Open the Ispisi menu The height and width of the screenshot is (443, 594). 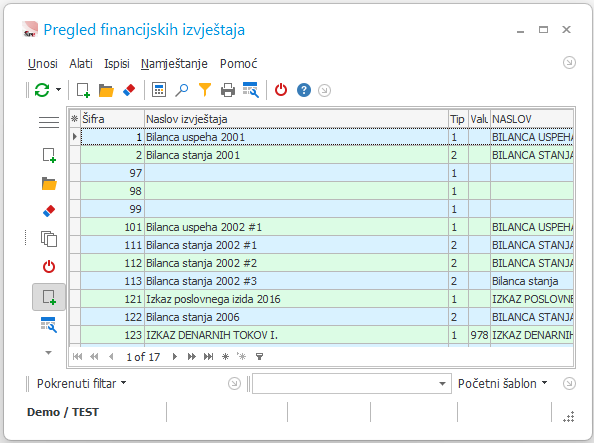pos(117,64)
